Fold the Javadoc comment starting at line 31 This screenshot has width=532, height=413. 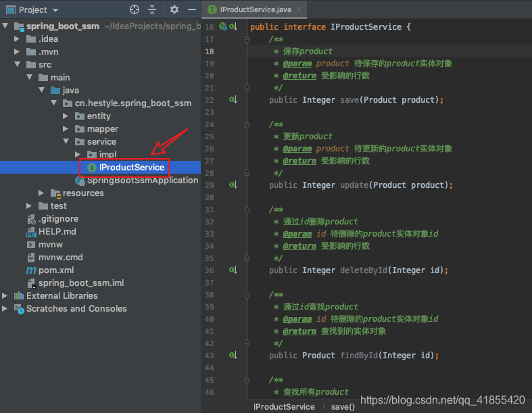[x=247, y=210]
